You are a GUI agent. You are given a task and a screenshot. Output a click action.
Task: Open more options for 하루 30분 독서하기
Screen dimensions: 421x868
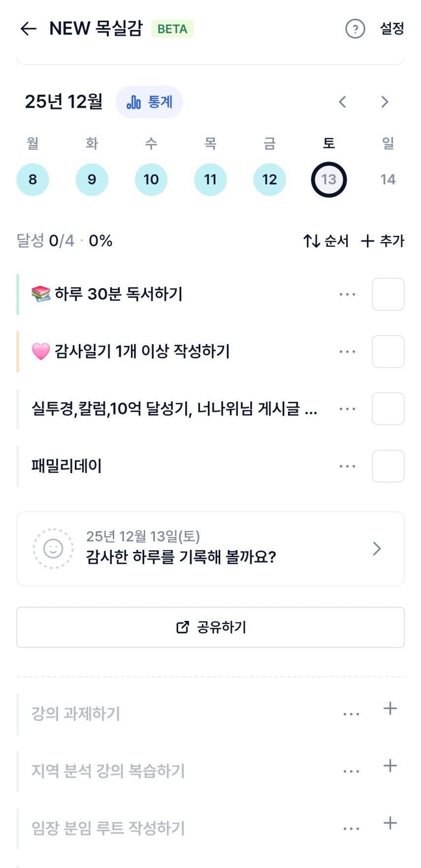click(347, 294)
